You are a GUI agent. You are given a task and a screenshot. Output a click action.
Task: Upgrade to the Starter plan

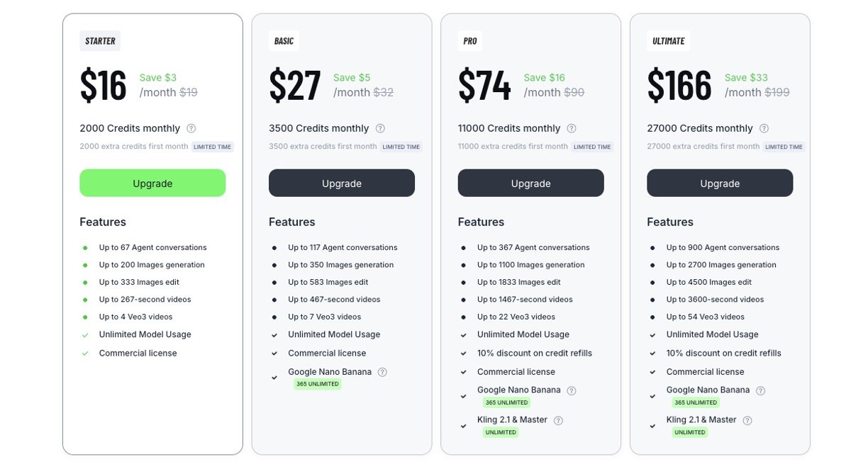(x=152, y=183)
